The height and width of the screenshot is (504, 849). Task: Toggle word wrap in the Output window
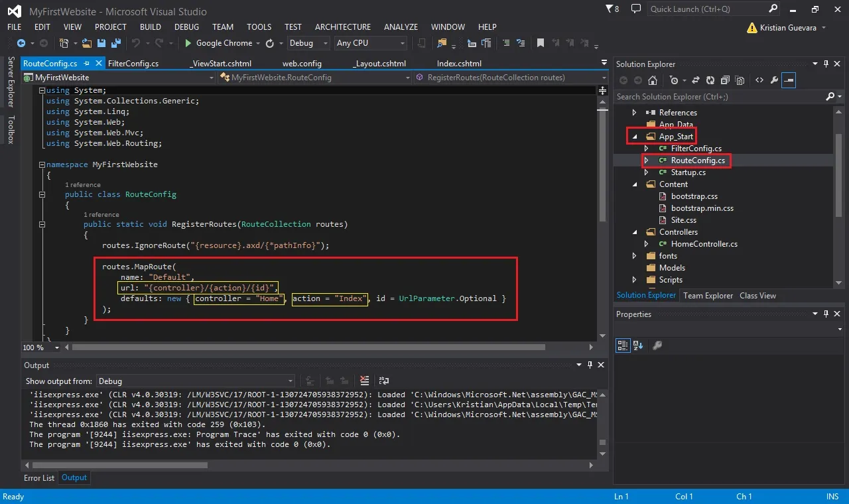click(384, 381)
